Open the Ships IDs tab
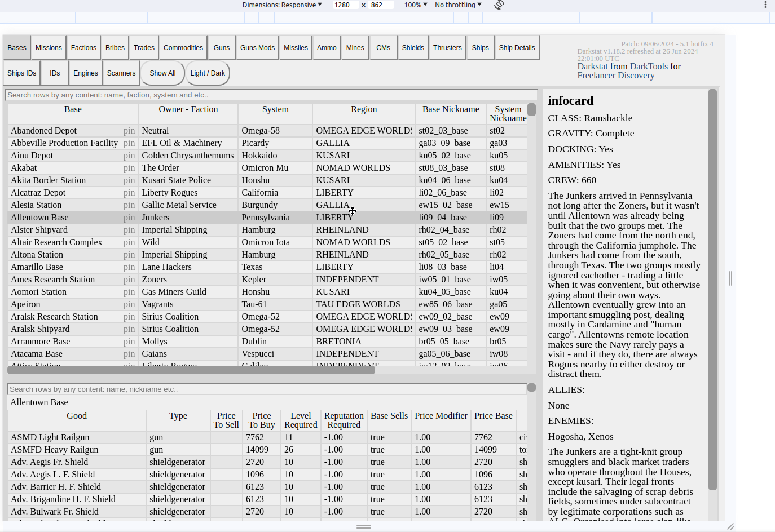 (22, 73)
